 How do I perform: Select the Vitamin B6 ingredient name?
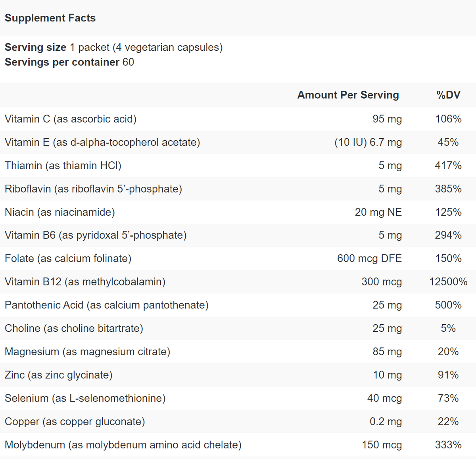96,235
